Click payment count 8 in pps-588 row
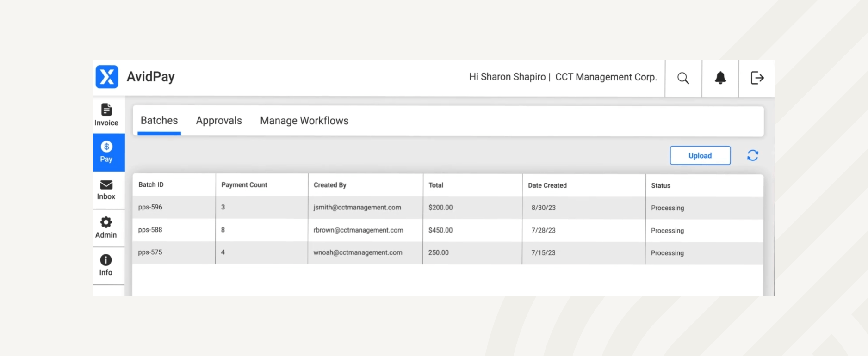The image size is (868, 356). [x=223, y=230]
